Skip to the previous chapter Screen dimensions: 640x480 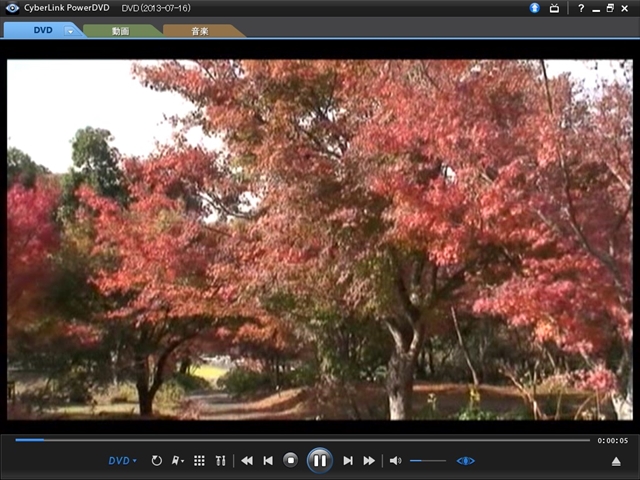[268, 460]
